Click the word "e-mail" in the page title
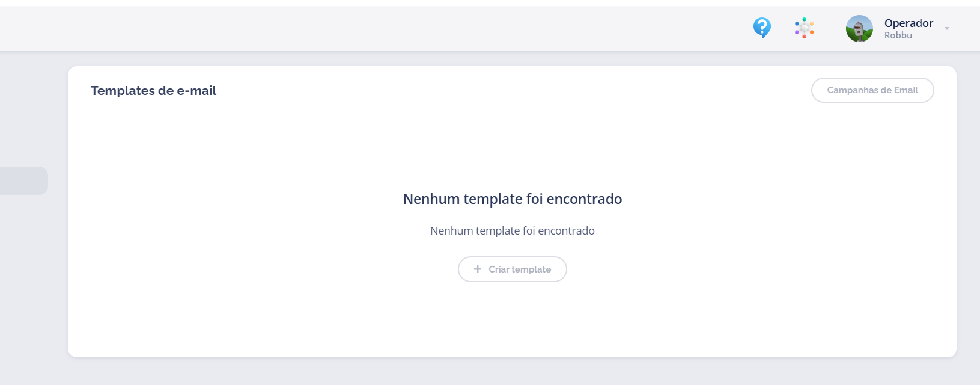 pos(196,91)
